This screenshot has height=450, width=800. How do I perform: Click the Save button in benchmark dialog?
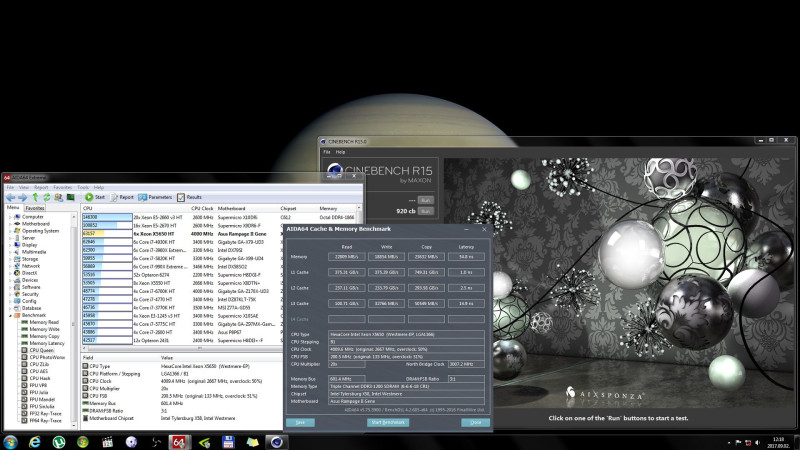[299, 422]
